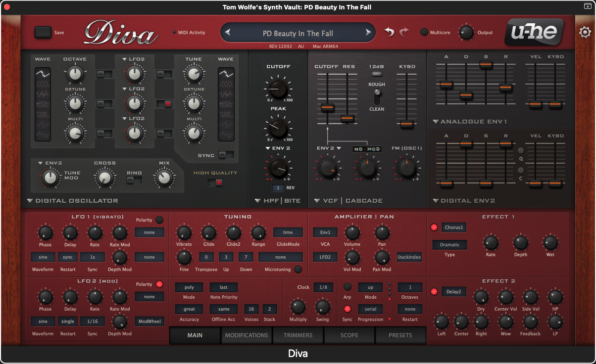Image resolution: width=596 pixels, height=364 pixels.
Task: Click the undo arrow icon
Action: click(390, 33)
